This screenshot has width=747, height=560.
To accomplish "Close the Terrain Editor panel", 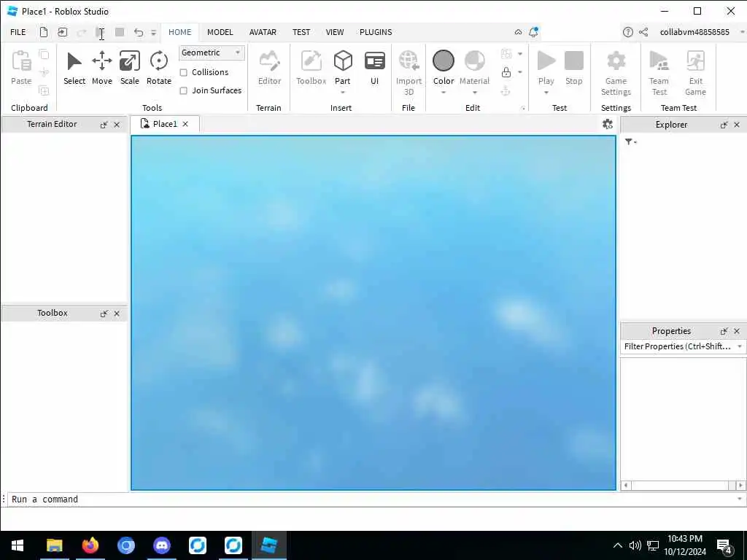I will point(117,125).
